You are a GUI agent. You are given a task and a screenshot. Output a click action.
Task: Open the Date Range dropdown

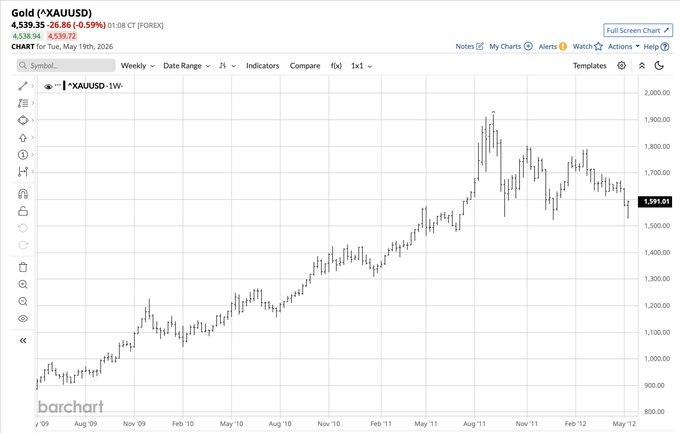click(186, 66)
